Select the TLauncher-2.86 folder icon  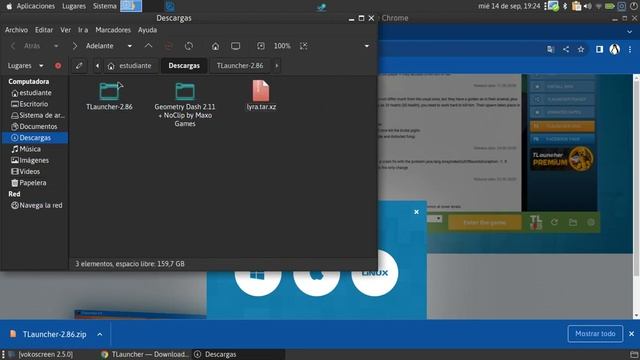(109, 91)
